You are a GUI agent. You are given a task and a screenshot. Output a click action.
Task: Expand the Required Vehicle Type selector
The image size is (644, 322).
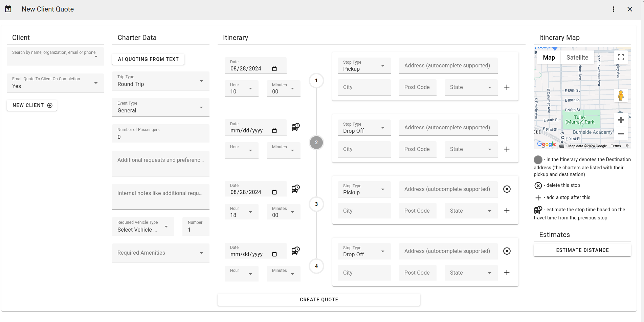coord(143,227)
